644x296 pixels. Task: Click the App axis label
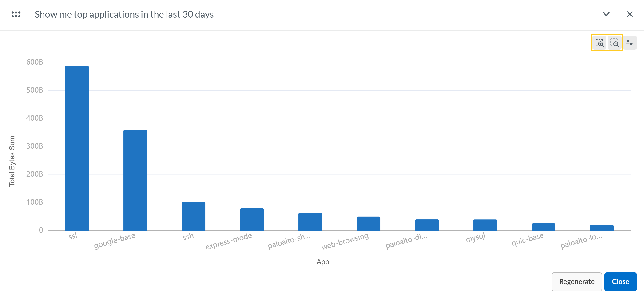322,262
